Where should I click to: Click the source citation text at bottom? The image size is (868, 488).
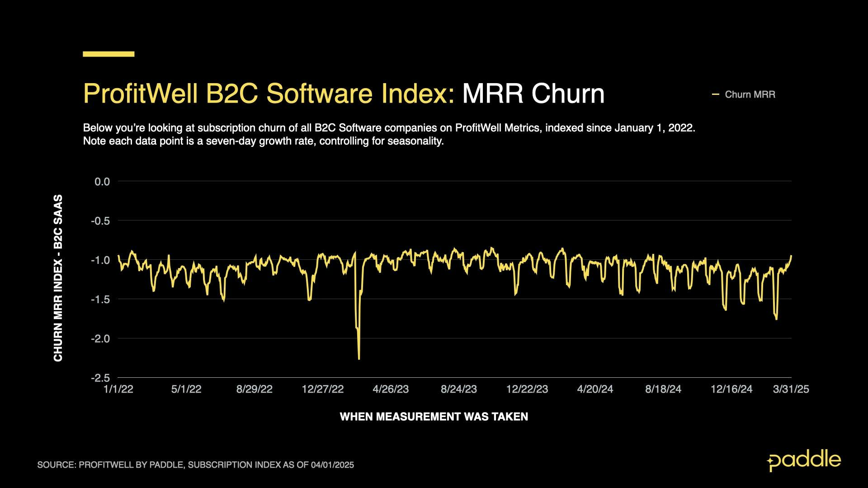point(195,465)
